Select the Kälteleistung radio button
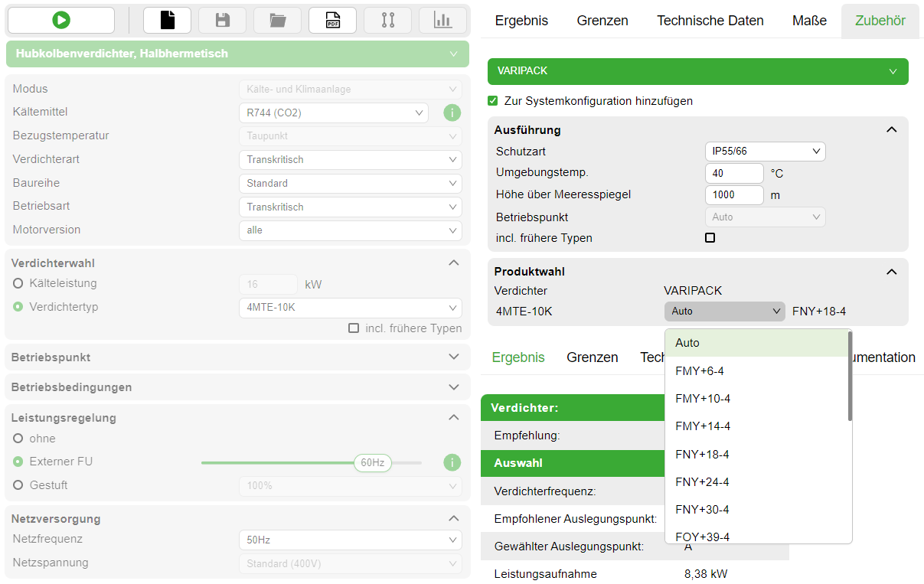Screen dimensions: 924x584 point(17,282)
